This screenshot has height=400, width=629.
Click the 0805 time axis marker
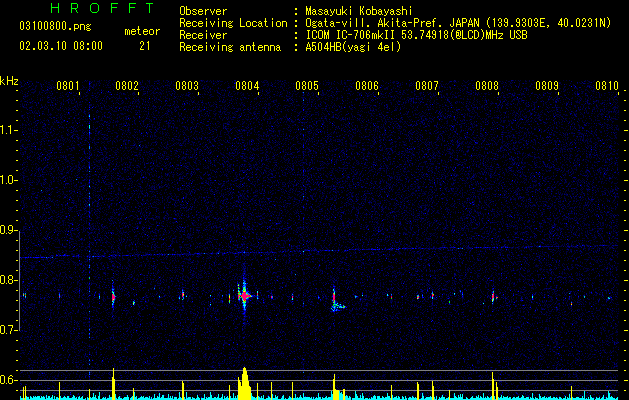click(307, 86)
